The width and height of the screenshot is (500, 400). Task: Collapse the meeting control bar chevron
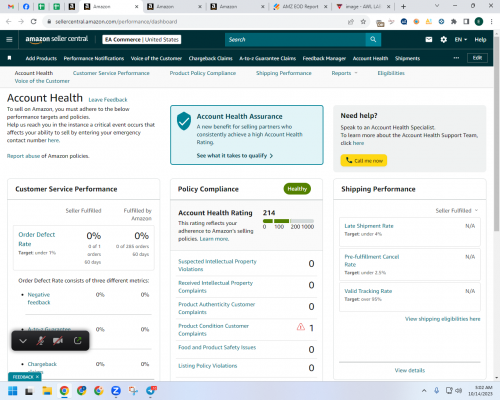click(x=23, y=341)
